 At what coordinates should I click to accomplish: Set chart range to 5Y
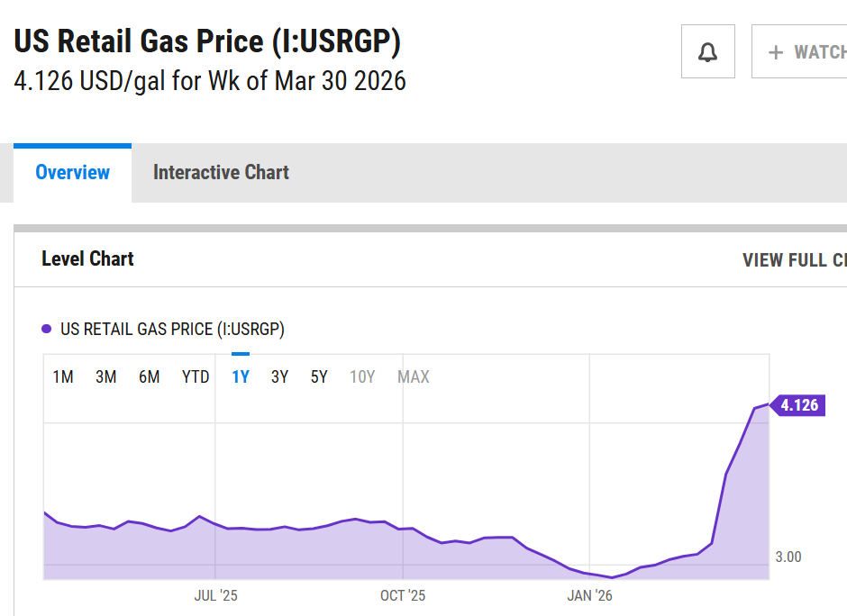[x=319, y=376]
